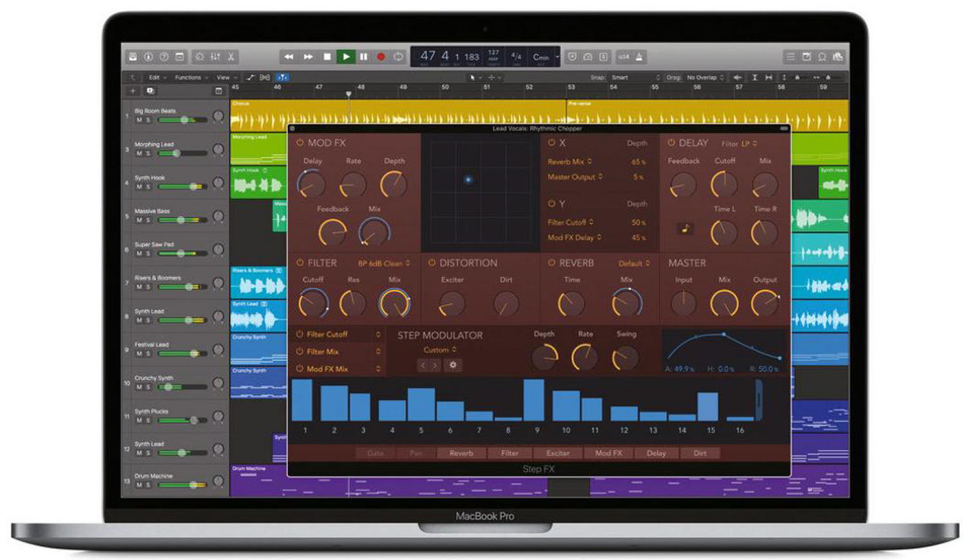Click the add track plus button
Screen dimensions: 975x560
coord(133,91)
